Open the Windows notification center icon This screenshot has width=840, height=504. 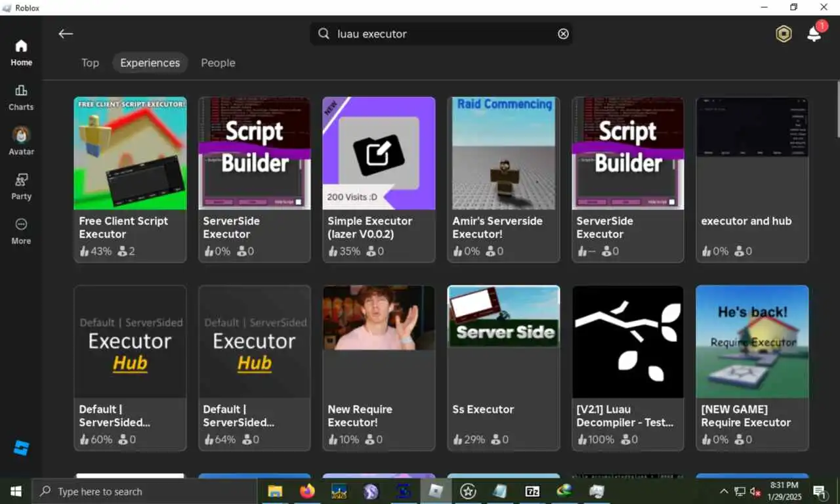pos(820,492)
